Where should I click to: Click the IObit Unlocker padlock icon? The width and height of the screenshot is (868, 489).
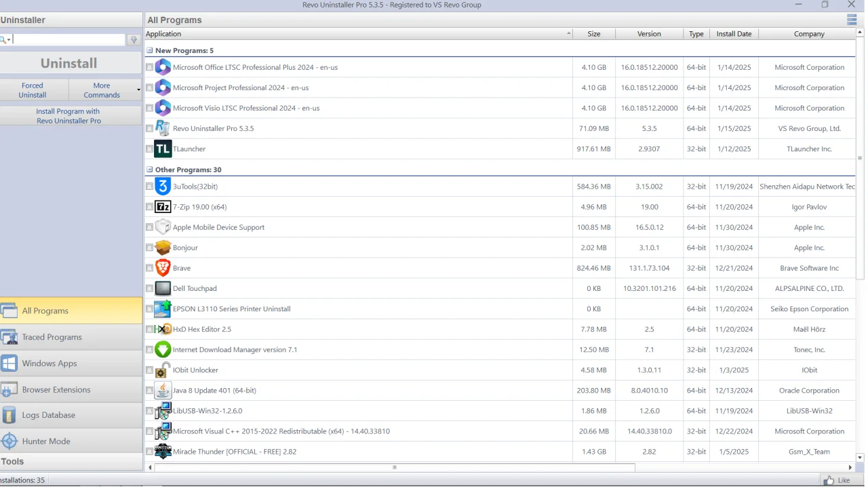(163, 370)
